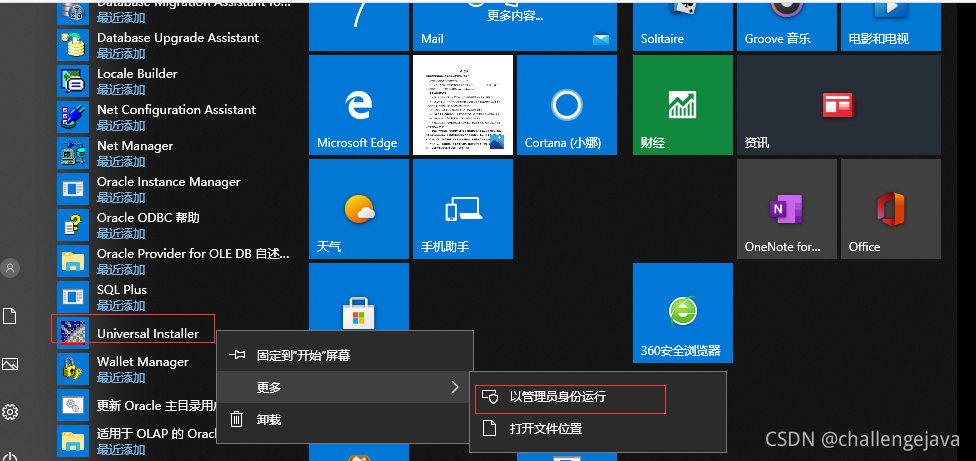Open the user account icon in sidebar

click(10, 268)
